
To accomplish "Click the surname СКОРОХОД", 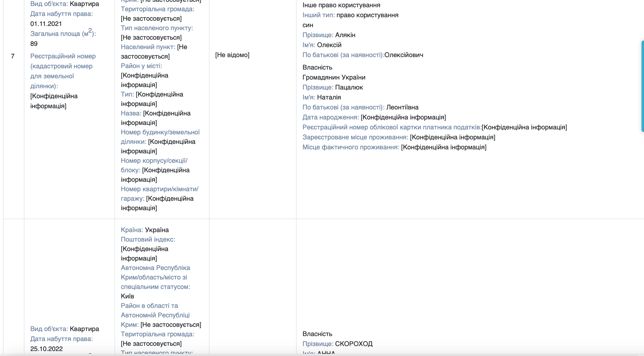I will (353, 344).
